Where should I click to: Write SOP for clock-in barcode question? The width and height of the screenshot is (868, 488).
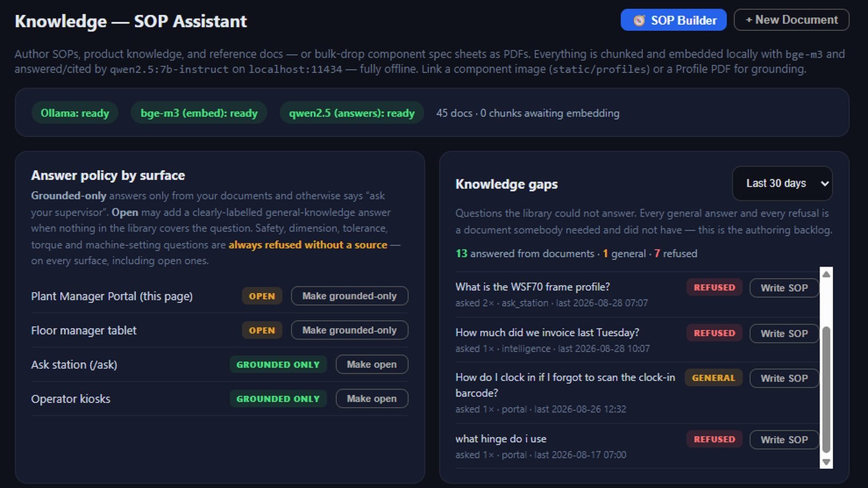784,378
